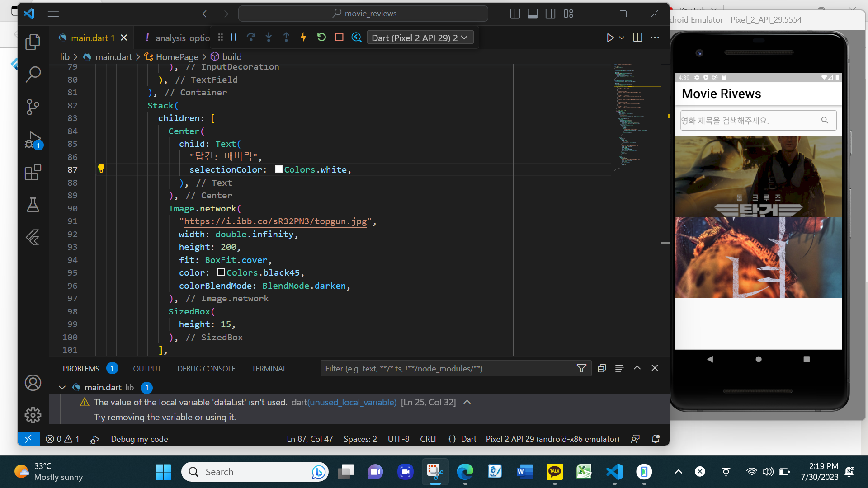Click the errors and warnings count in status bar
Image resolution: width=868 pixels, height=488 pixels.
point(62,439)
